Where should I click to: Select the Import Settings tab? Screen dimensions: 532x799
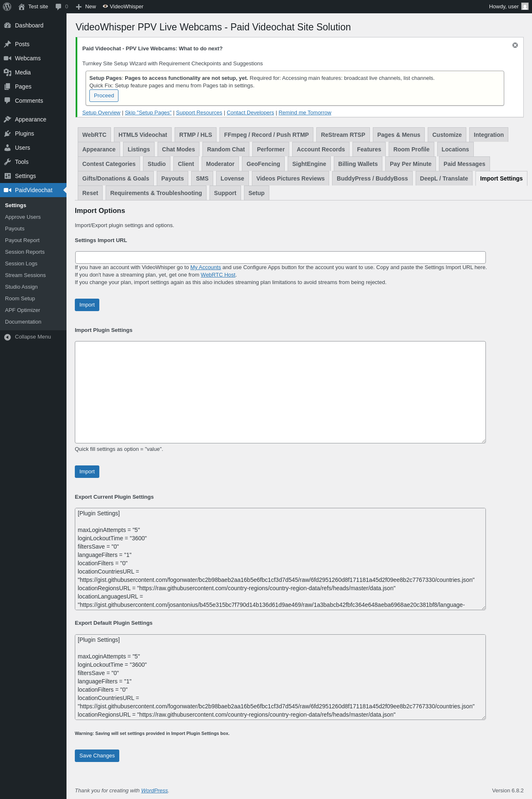pos(501,178)
